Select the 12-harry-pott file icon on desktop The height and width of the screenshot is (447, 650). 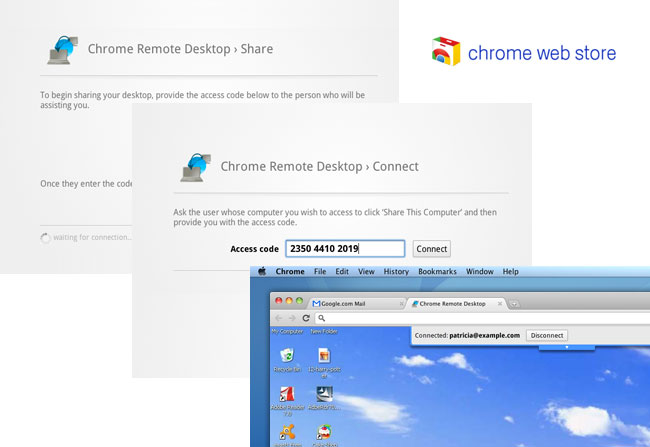pos(324,355)
